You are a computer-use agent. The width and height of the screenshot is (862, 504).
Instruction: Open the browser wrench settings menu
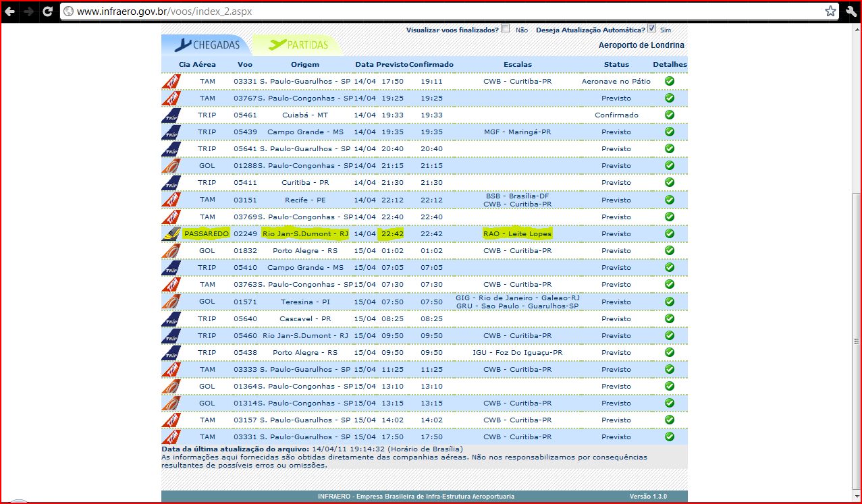point(851,11)
